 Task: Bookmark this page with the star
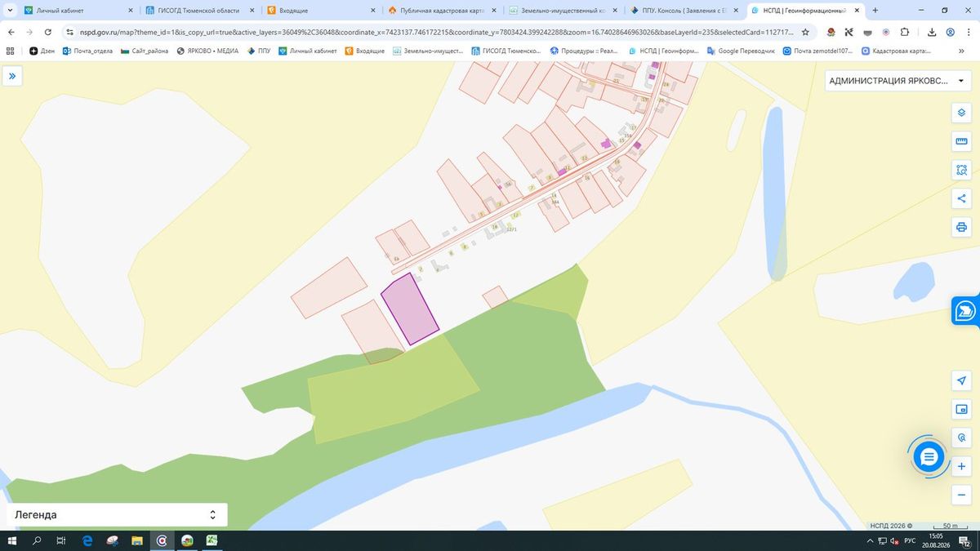pos(805,32)
